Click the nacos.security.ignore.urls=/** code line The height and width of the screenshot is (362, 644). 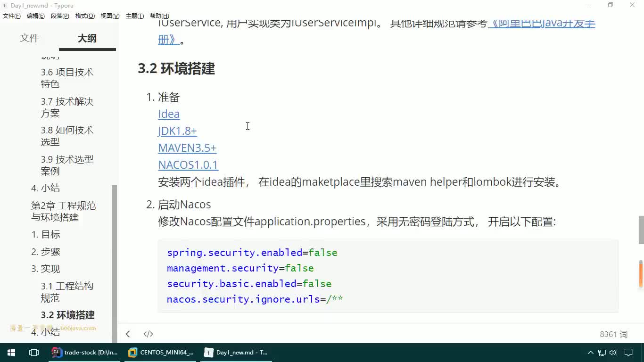pos(255,299)
